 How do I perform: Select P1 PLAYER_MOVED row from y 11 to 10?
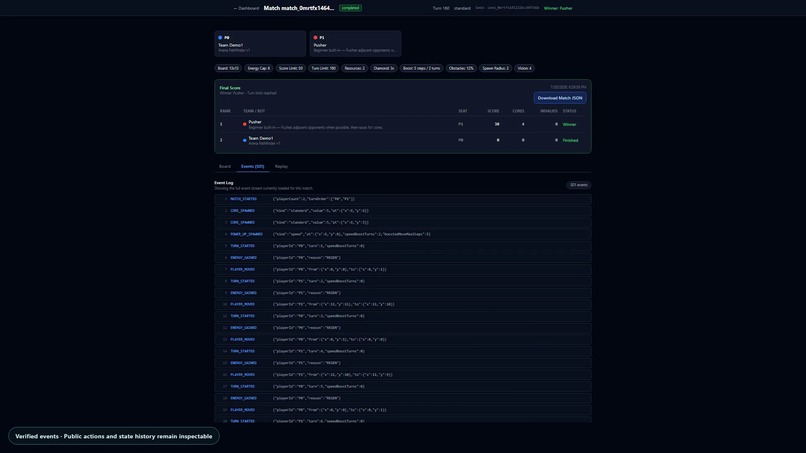(x=402, y=304)
